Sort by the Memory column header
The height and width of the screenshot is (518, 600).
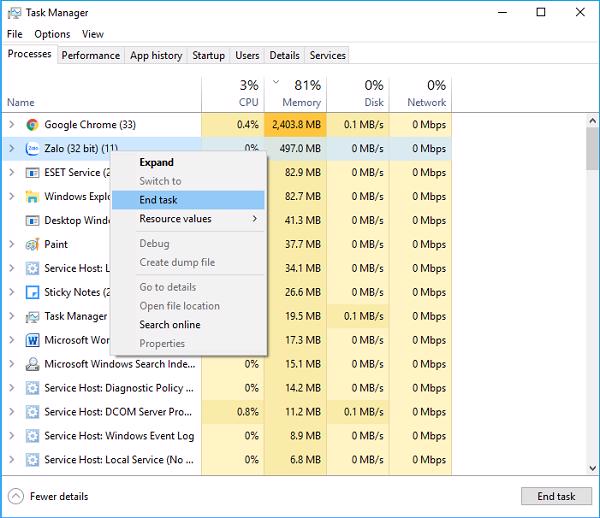295,94
